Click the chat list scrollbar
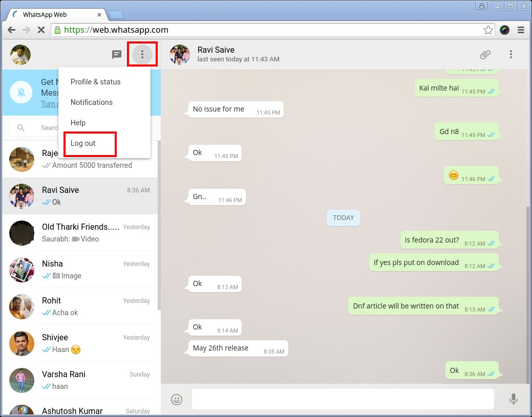Viewport: 532px width, 417px height. [159, 225]
